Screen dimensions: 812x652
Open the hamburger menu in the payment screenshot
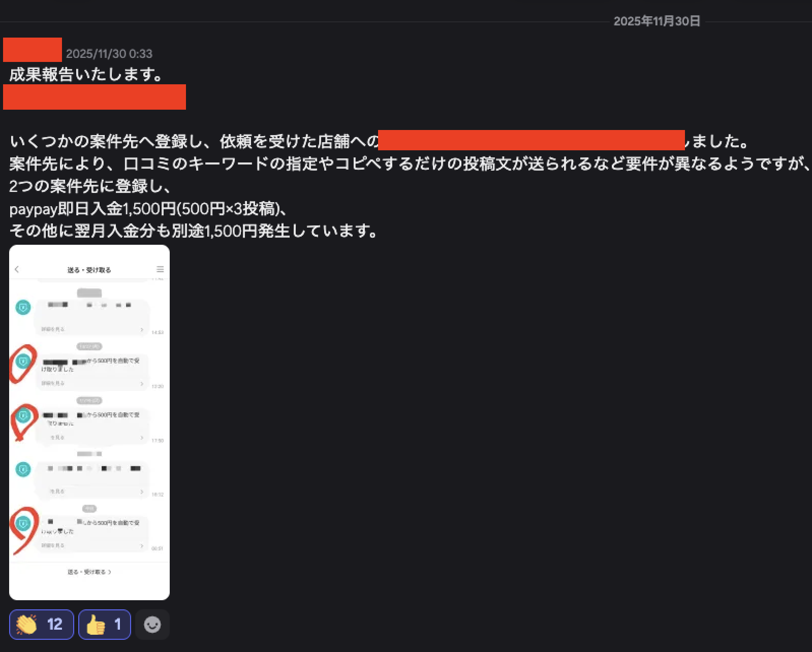(x=160, y=269)
